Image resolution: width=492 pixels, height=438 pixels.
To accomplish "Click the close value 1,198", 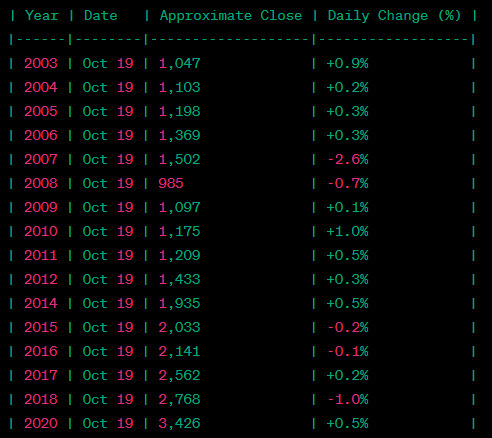I will tap(180, 111).
